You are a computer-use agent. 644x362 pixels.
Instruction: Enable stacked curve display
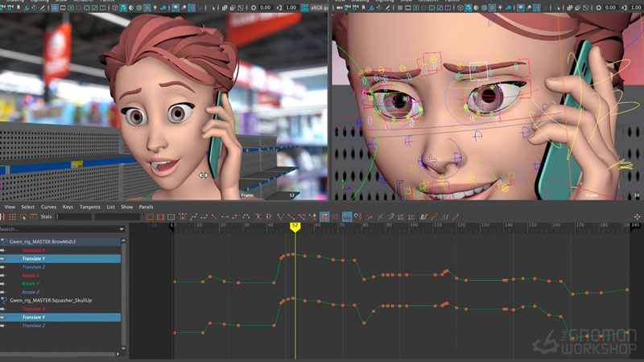[x=401, y=216]
